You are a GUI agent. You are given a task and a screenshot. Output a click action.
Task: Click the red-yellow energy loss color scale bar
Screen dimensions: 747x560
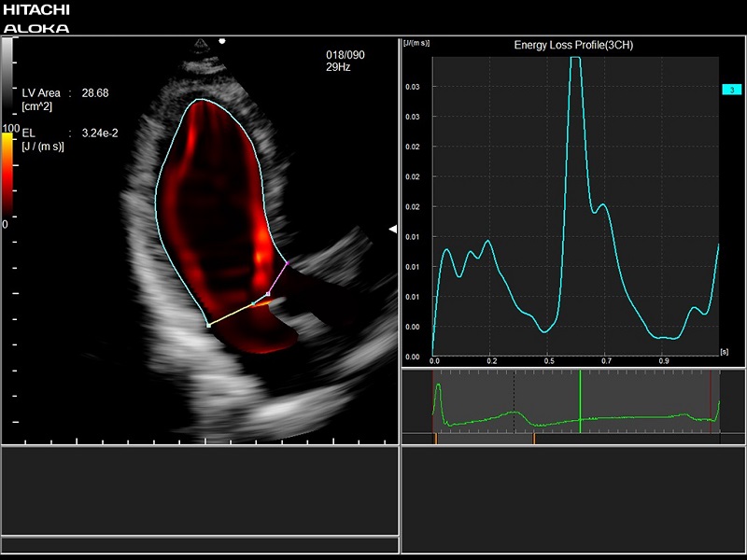pyautogui.click(x=7, y=175)
